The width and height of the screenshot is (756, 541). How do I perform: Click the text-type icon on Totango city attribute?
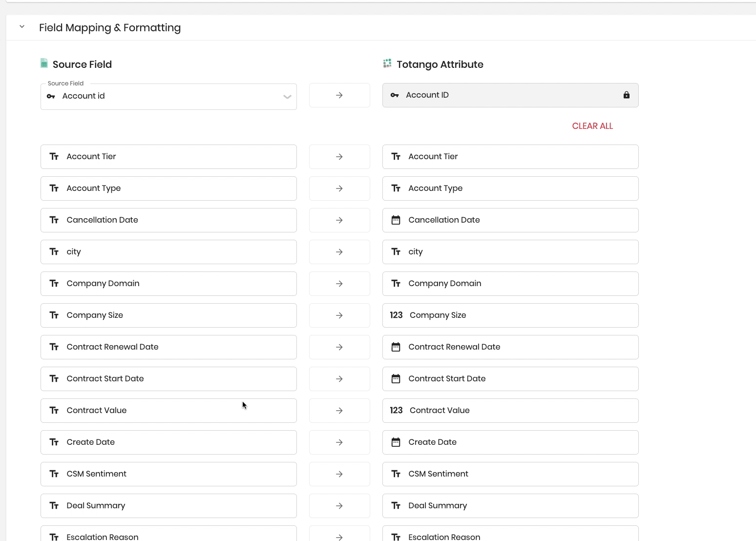click(x=396, y=252)
